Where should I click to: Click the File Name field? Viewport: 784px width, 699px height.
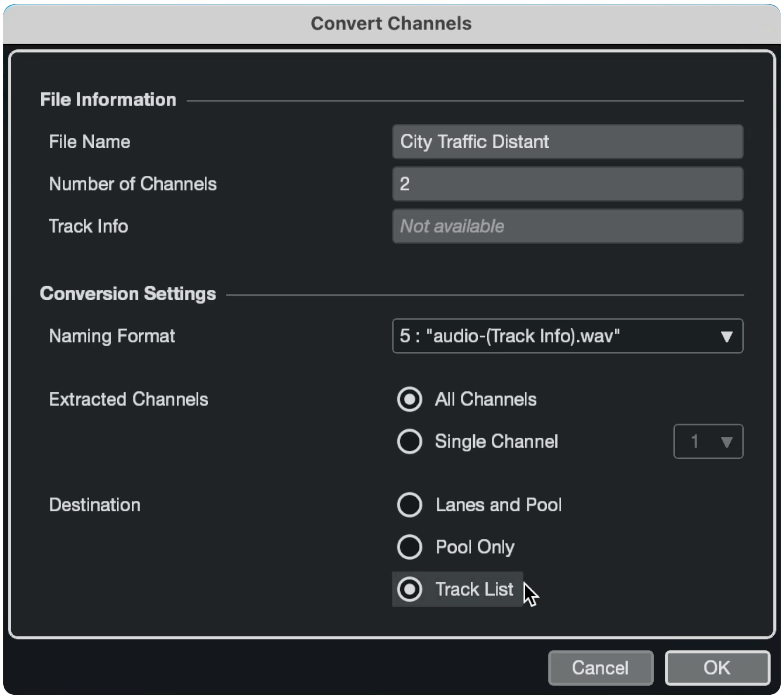567,142
